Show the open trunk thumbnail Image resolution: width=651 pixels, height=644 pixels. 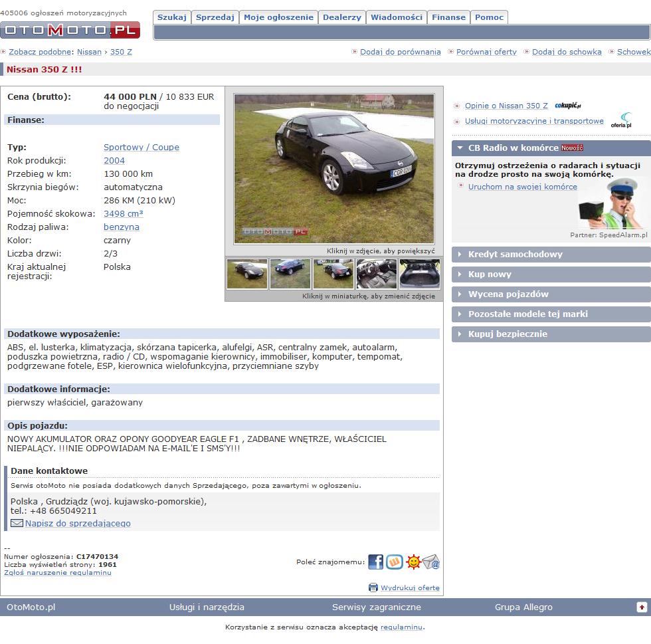point(420,274)
